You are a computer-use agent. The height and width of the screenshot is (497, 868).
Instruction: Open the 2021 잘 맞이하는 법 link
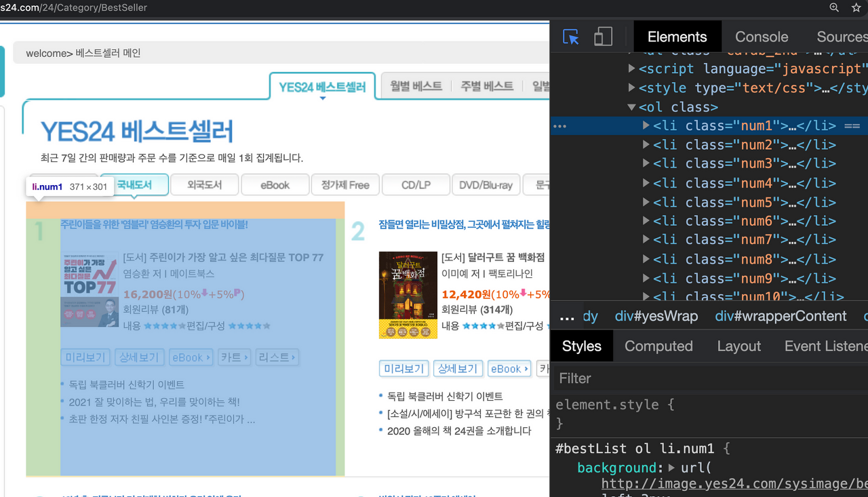coord(154,401)
